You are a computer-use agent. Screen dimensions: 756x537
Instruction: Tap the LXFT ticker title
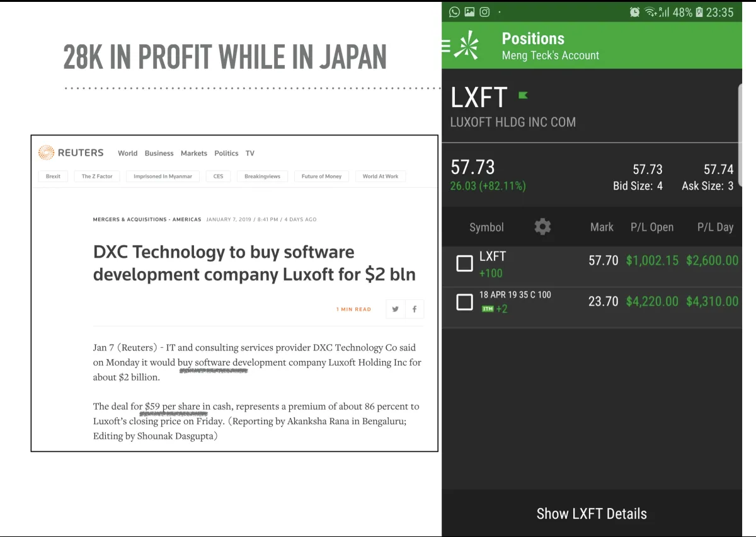tap(479, 97)
